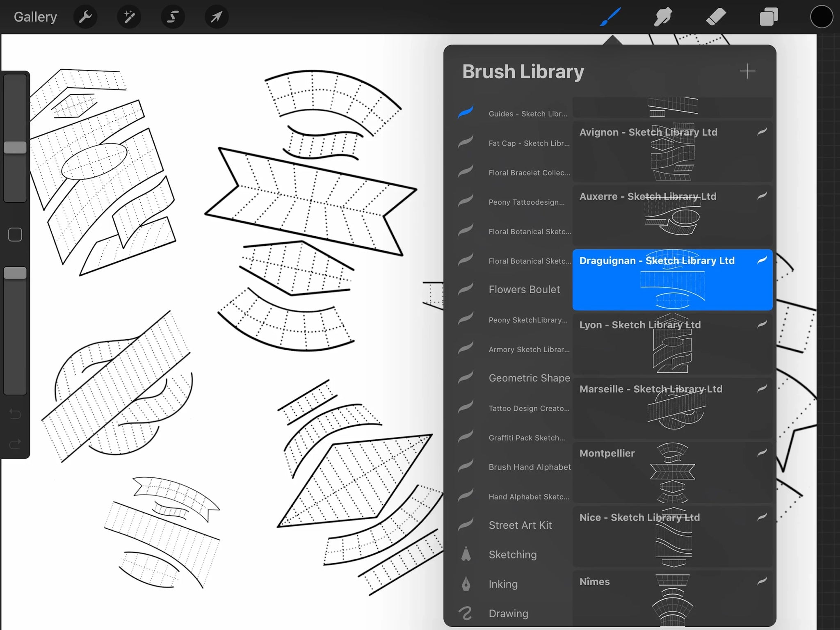Click the blue stroke icon beside Guides
Screen dimensions: 840x630
click(466, 112)
